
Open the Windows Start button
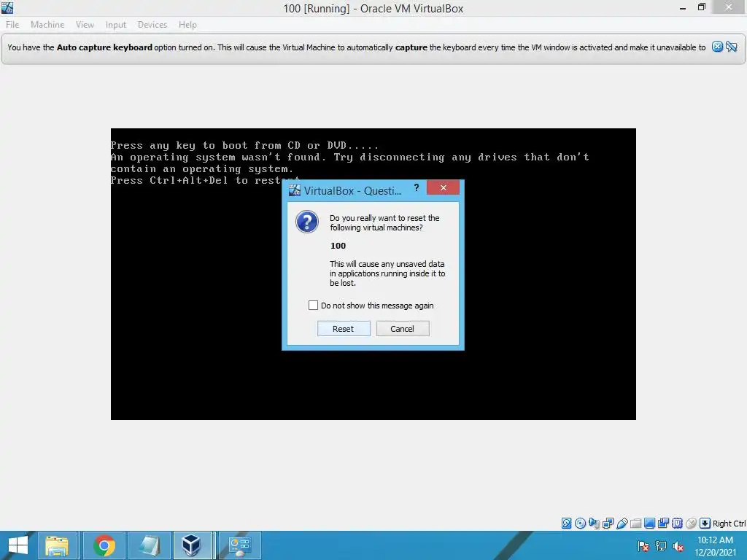(x=18, y=545)
